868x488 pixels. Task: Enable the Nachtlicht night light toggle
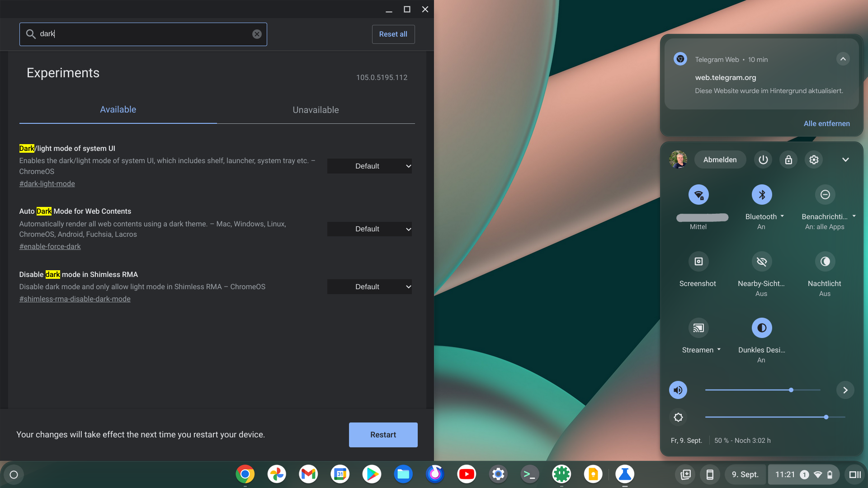click(825, 262)
